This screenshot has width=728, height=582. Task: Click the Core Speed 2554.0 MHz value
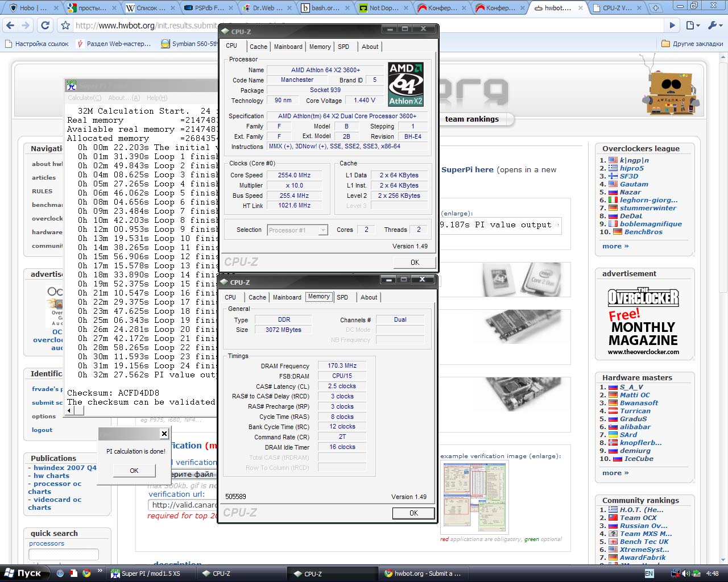[294, 175]
